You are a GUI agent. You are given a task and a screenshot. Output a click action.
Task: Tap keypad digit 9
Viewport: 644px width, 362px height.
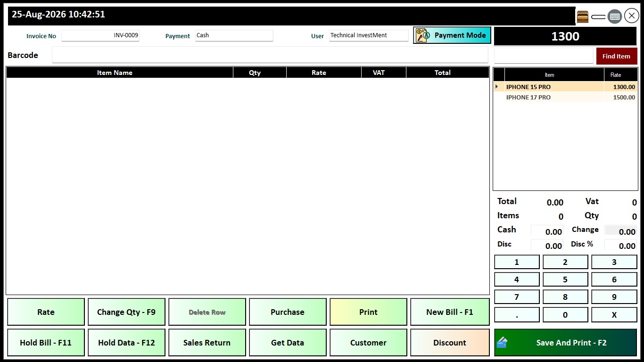click(614, 297)
